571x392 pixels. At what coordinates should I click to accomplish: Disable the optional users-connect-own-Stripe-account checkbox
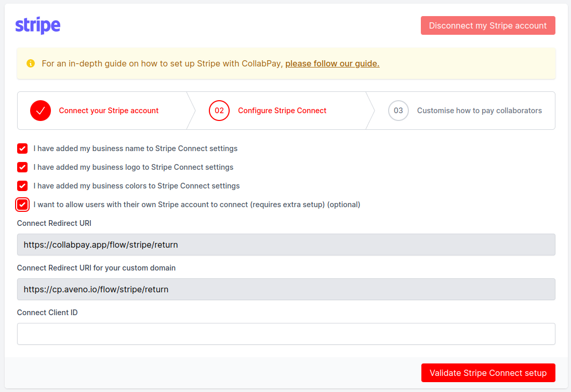(x=22, y=205)
